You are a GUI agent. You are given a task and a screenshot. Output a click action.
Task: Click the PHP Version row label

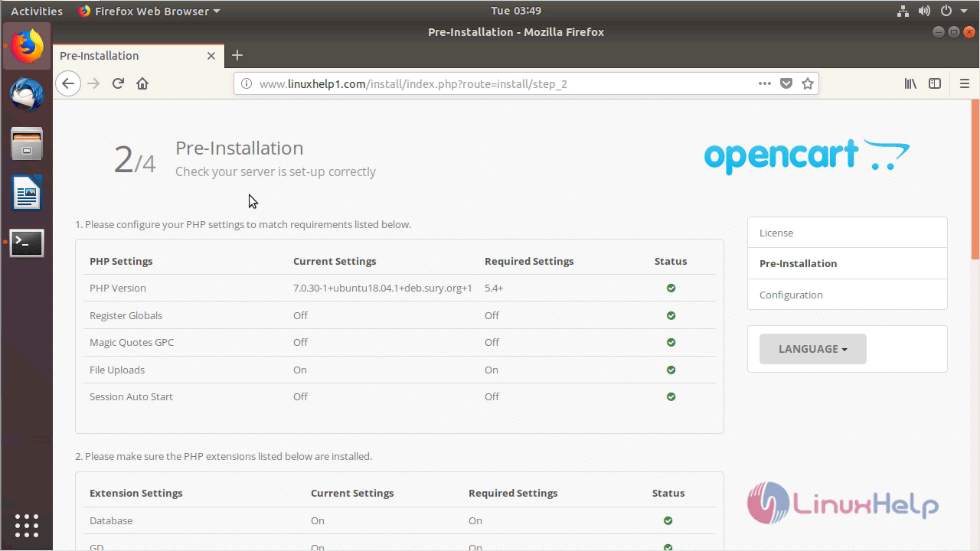pos(118,288)
